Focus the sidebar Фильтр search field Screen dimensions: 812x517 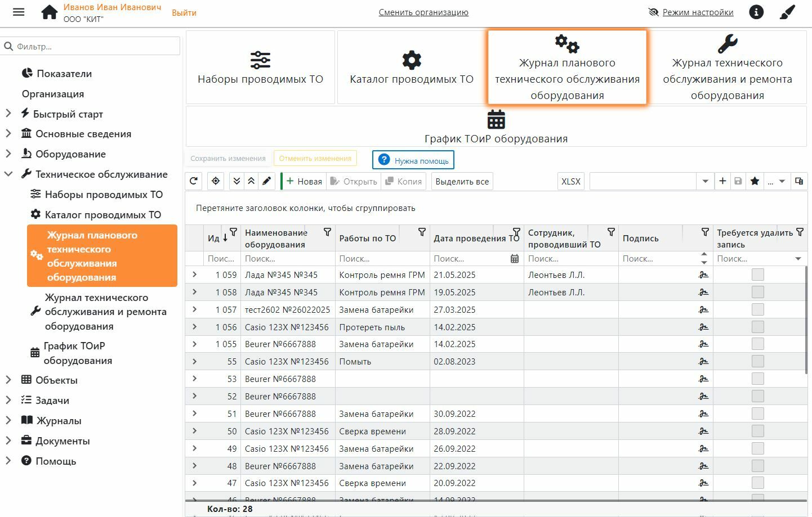point(91,46)
